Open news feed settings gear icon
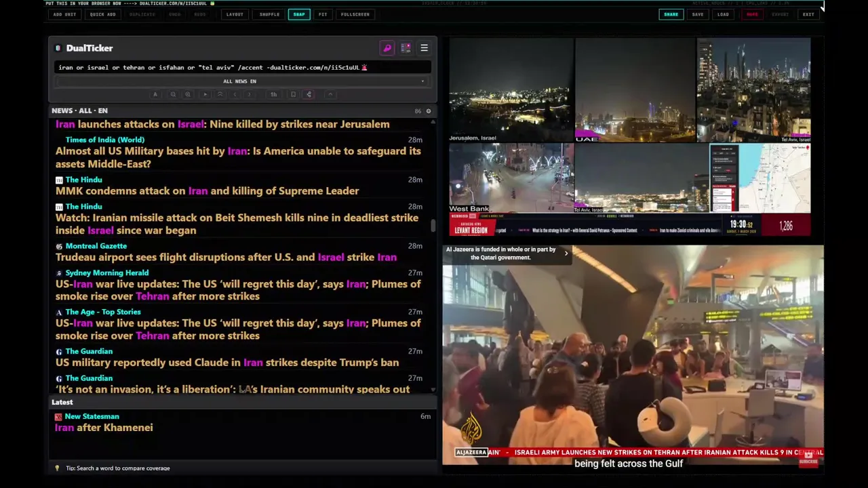868x488 pixels. 428,111
